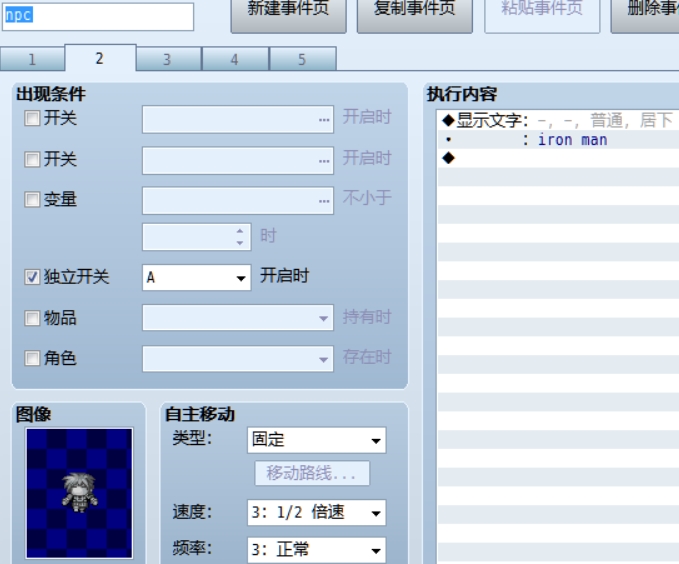Screen dimensions: 679x564
Task: Enable the 角色 condition checkbox
Action: 32,358
